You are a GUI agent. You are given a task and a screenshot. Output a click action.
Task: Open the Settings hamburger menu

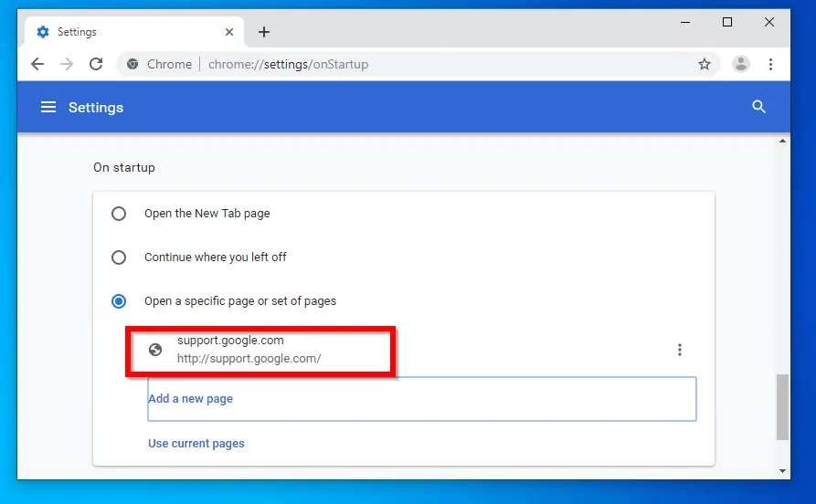tap(48, 107)
